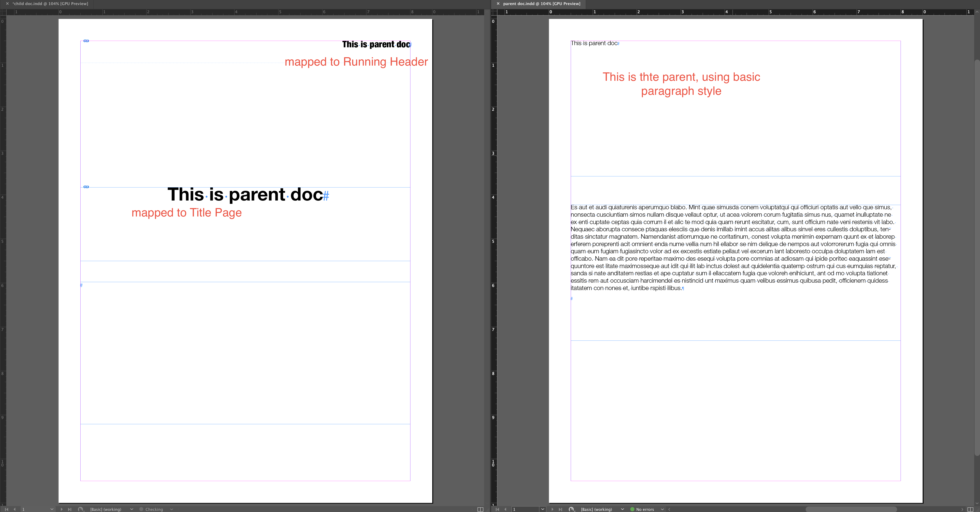Click split layout view icon in parent doc

(x=970, y=509)
